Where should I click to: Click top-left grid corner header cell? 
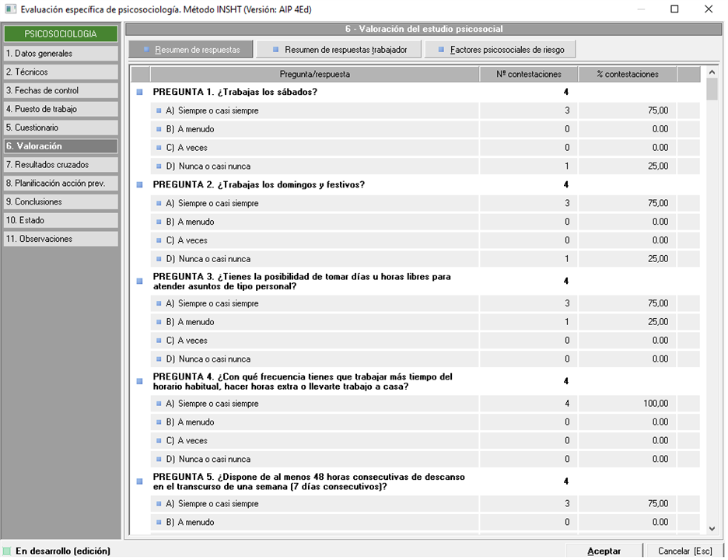(140, 75)
